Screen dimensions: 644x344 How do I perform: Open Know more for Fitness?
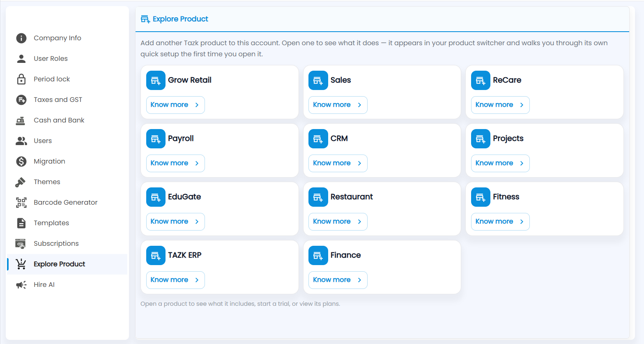coord(500,222)
